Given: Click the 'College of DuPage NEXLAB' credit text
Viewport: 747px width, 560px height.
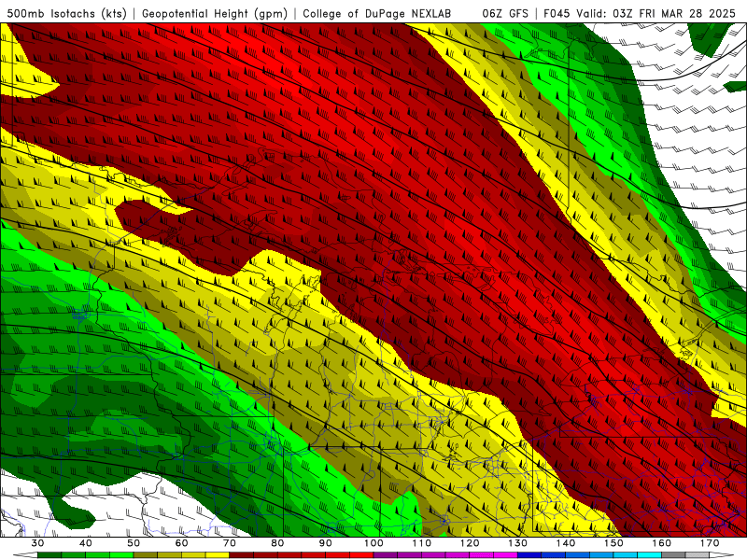Looking at the screenshot, I should [x=376, y=13].
